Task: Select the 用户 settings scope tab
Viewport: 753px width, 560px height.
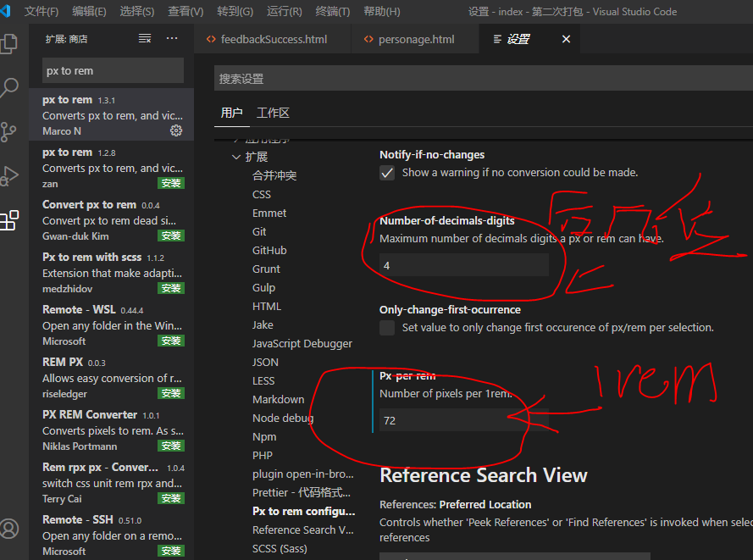Action: (231, 113)
